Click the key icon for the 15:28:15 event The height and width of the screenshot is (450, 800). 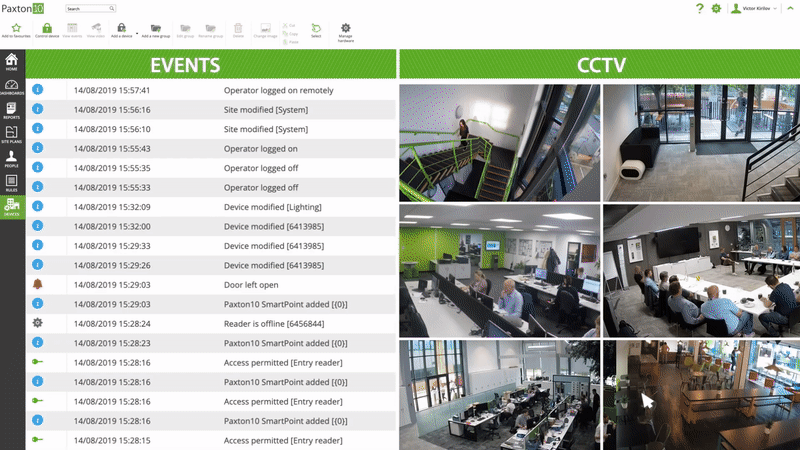tap(37, 439)
